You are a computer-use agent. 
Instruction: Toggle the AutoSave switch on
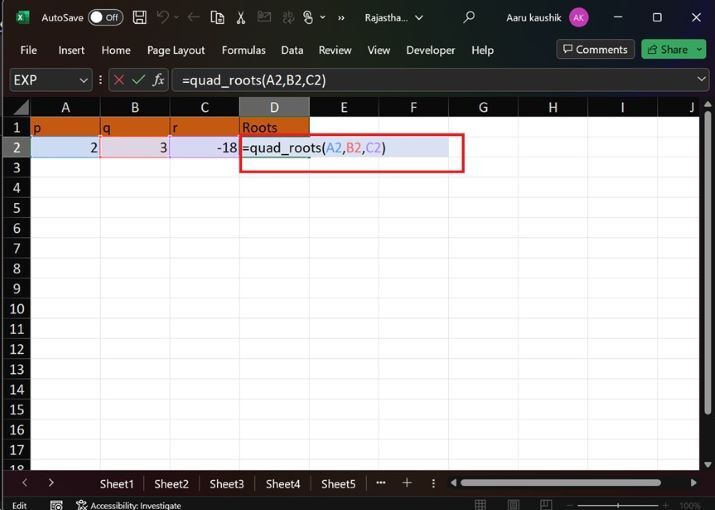coord(105,18)
